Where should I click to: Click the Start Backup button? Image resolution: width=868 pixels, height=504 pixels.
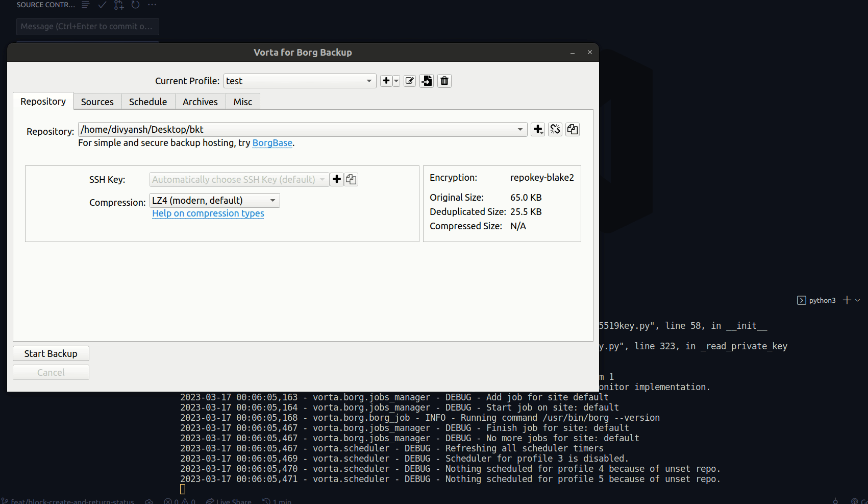pyautogui.click(x=51, y=353)
